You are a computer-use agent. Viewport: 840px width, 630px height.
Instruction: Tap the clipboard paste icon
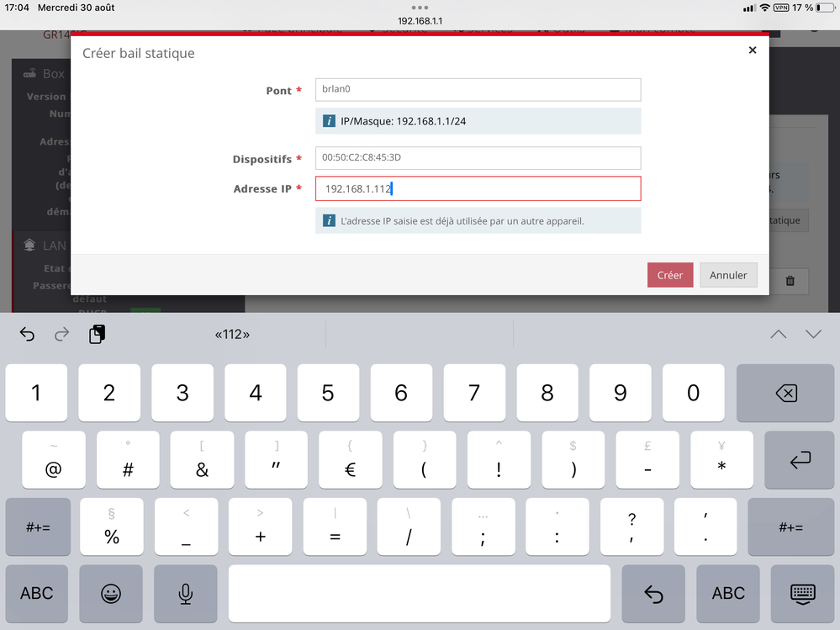[x=97, y=335]
